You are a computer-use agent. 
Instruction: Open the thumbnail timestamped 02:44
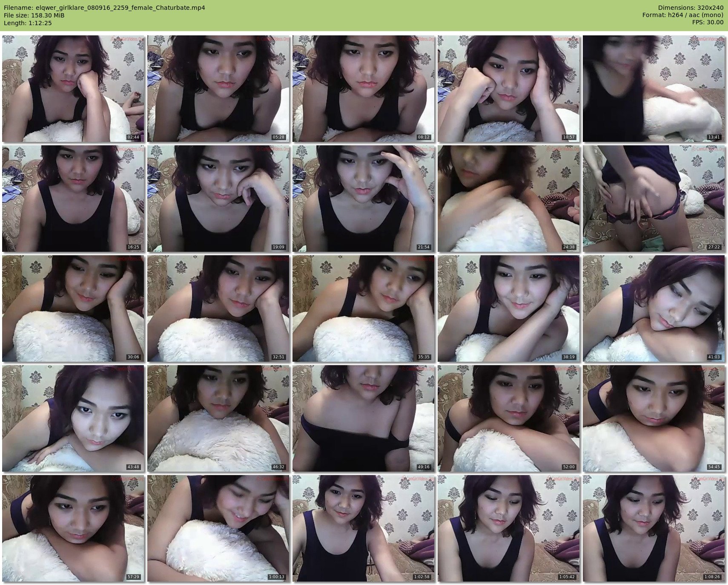pos(73,89)
